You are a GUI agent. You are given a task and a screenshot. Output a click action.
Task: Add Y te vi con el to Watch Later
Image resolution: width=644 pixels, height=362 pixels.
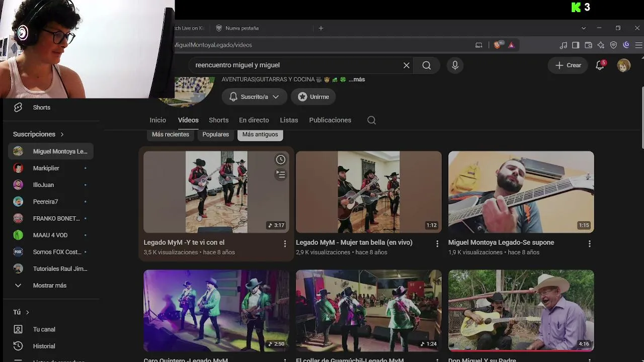point(281,160)
